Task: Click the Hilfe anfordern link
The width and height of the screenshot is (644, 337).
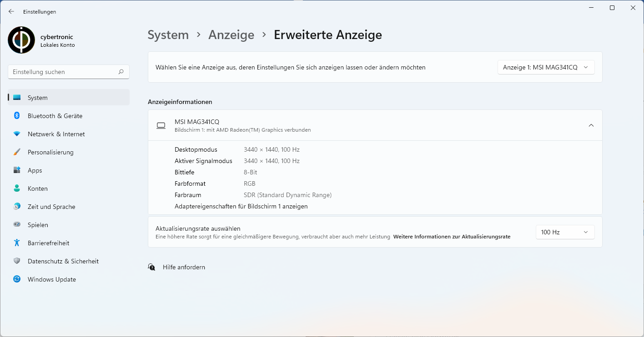Action: click(184, 267)
